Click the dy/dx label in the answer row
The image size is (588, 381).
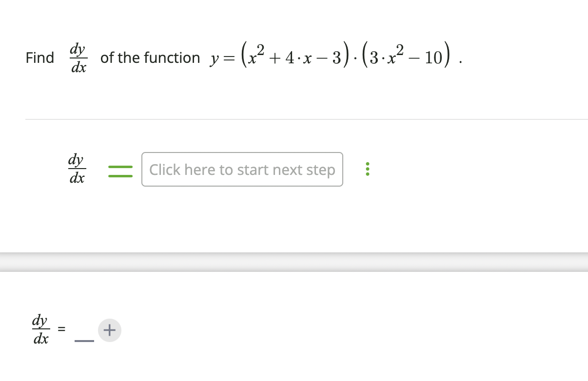pos(40,329)
